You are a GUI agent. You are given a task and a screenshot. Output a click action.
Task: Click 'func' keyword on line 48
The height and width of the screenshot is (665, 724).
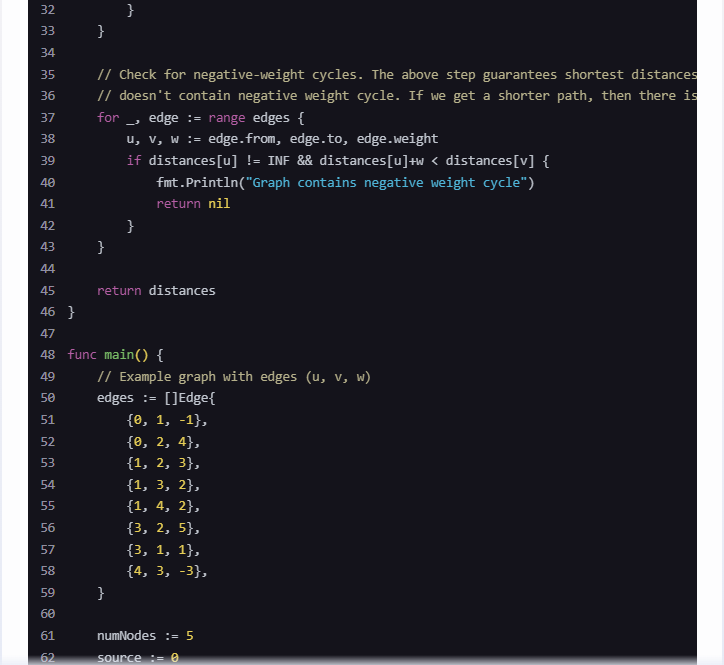click(82, 355)
